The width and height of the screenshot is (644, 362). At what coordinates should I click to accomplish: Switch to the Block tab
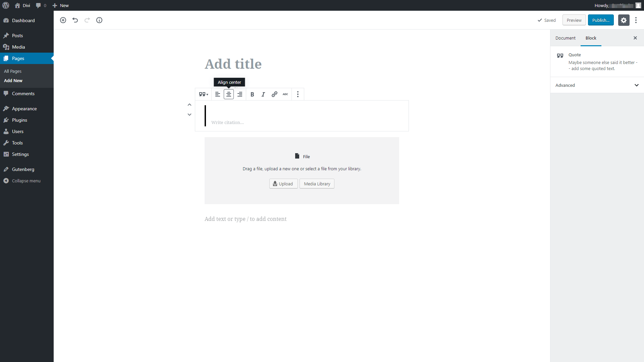(x=590, y=38)
